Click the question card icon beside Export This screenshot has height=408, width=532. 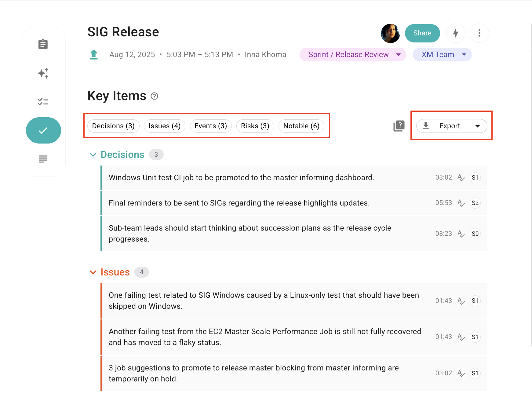pos(399,126)
